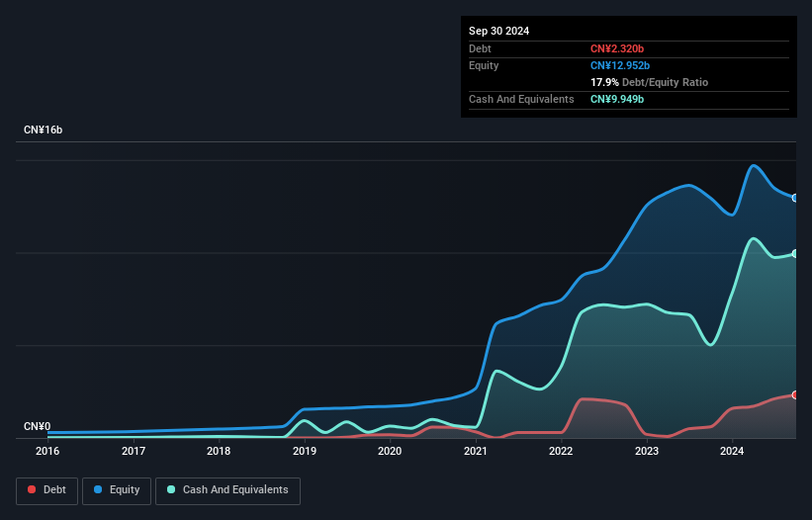The image size is (812, 520).
Task: Click Cash And Equivalents label in tooltip
Action: 521,99
